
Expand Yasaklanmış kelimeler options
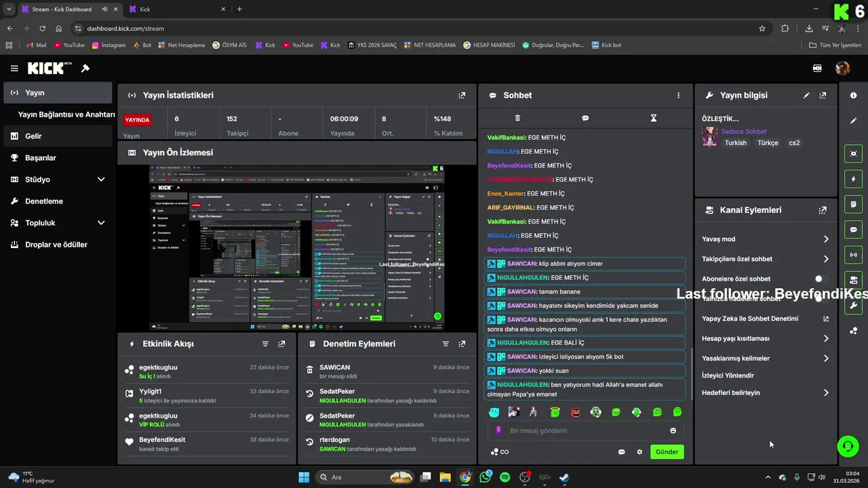click(826, 359)
